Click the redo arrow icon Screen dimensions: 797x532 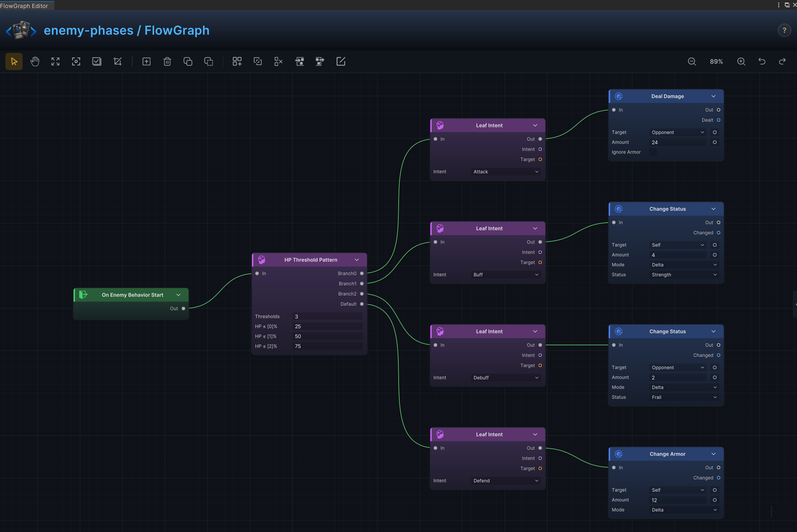click(x=782, y=61)
